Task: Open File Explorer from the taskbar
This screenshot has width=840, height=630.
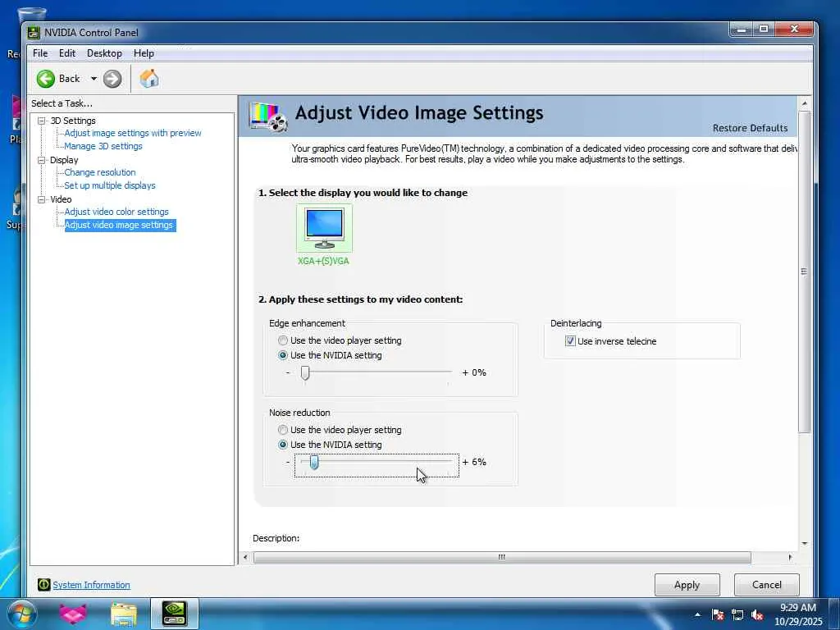Action: tap(123, 614)
